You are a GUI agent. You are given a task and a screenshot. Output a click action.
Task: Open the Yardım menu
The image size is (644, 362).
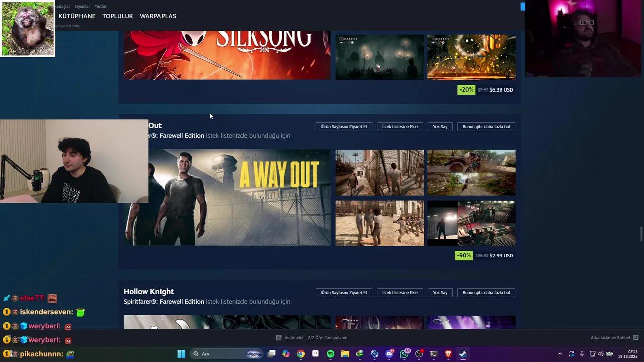coord(101,6)
